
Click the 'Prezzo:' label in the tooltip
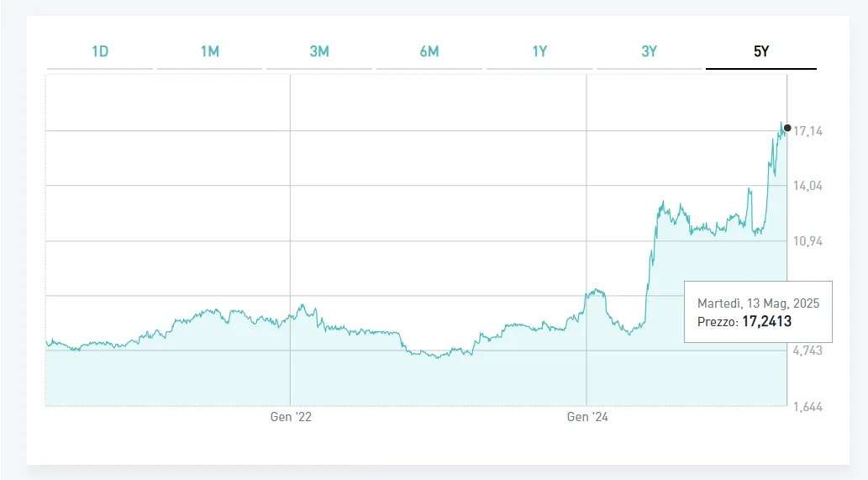coord(718,321)
